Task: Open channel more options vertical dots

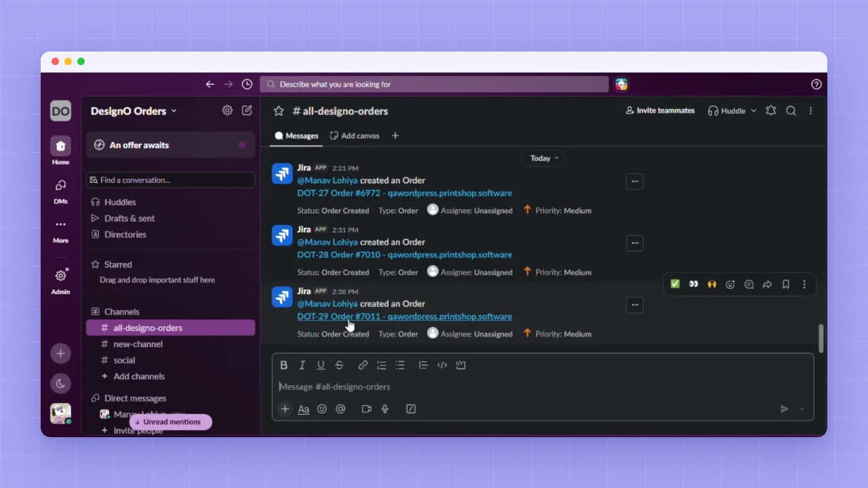Action: pyautogui.click(x=810, y=110)
